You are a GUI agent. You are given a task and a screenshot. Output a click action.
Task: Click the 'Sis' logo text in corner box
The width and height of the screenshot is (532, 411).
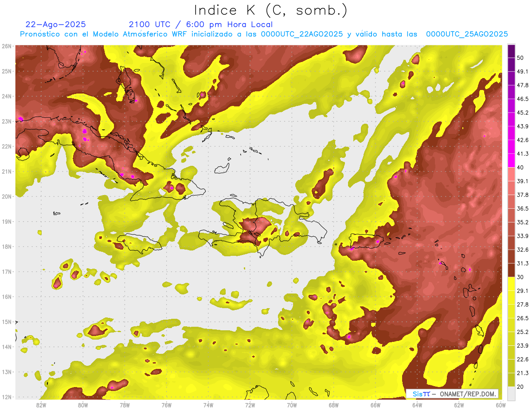click(418, 394)
